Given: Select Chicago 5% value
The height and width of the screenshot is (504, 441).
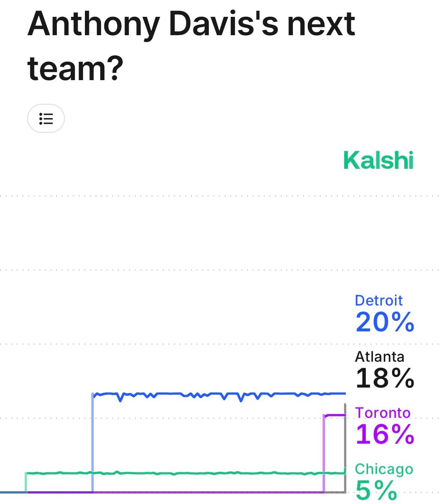Looking at the screenshot, I should [x=376, y=490].
